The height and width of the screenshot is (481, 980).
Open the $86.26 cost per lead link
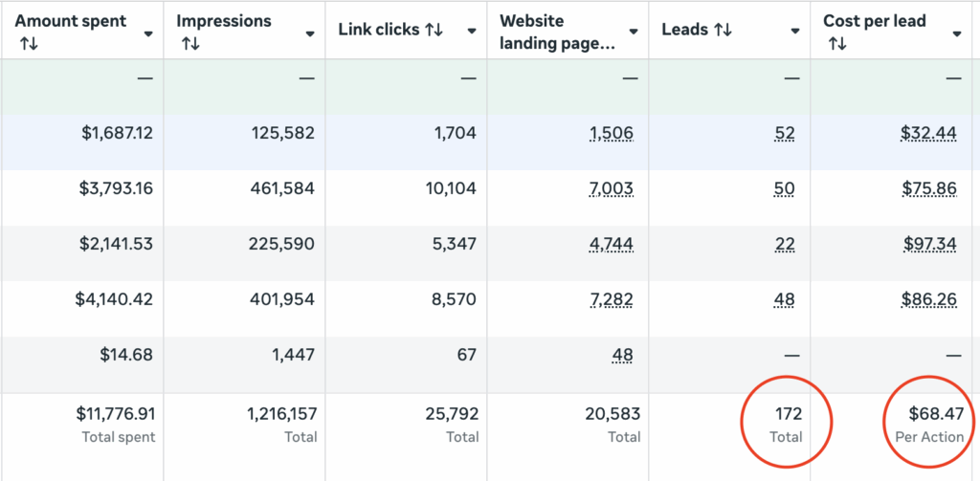point(928,300)
